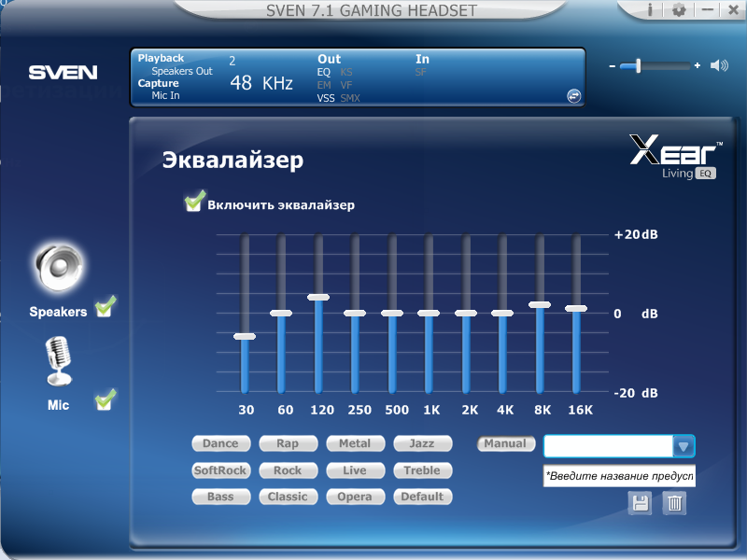The image size is (747, 560).
Task: Apply the Dance preset
Action: tap(221, 443)
